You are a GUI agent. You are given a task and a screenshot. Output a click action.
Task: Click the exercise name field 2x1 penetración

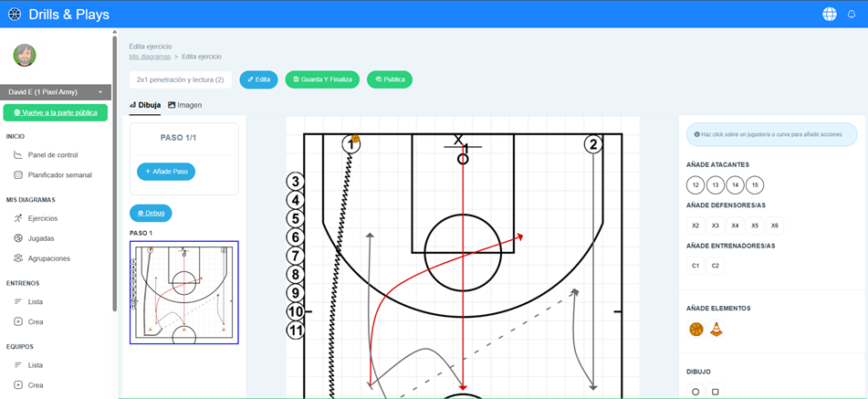click(181, 79)
